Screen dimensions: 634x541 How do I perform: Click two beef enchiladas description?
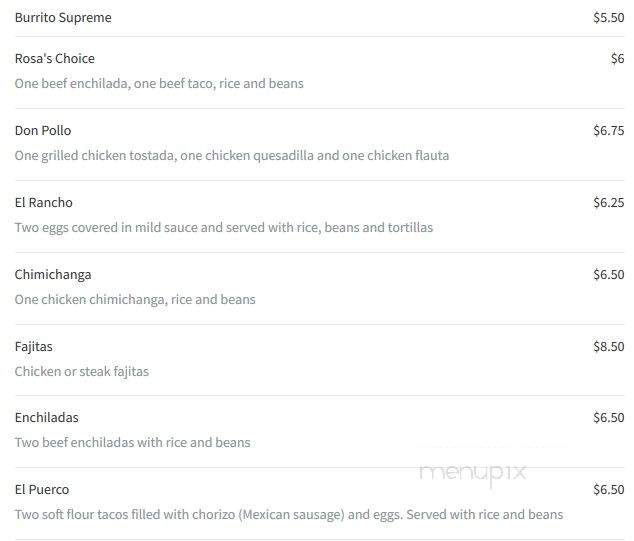point(133,443)
